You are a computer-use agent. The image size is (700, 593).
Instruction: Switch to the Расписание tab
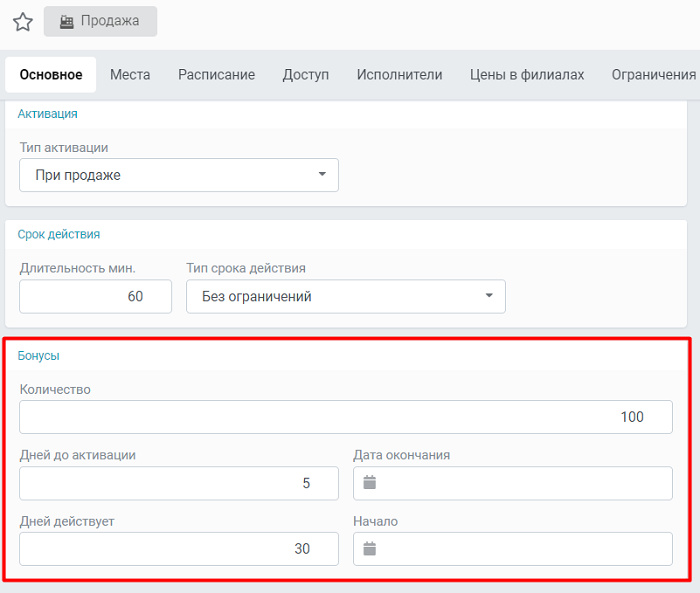click(x=217, y=75)
